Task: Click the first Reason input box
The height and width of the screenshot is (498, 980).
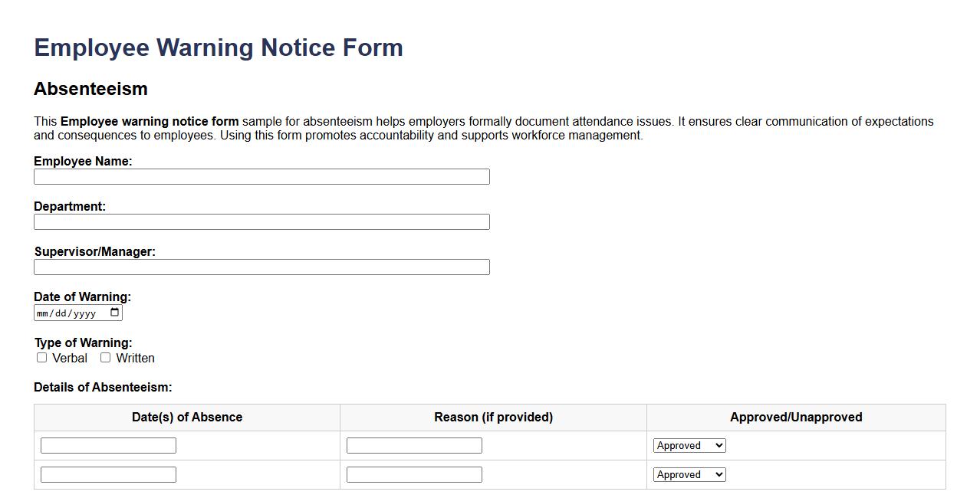Action: pyautogui.click(x=414, y=445)
